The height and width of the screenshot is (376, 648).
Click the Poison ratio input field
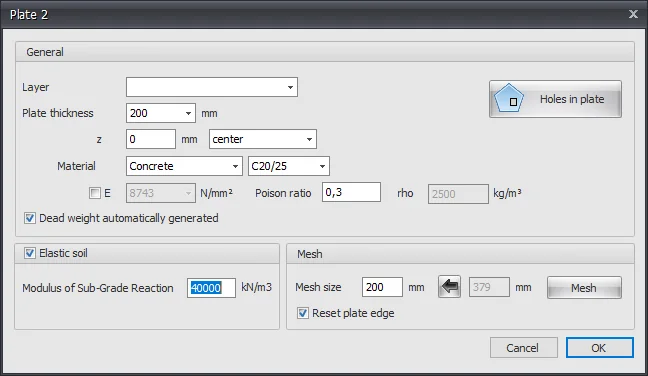[x=351, y=192]
